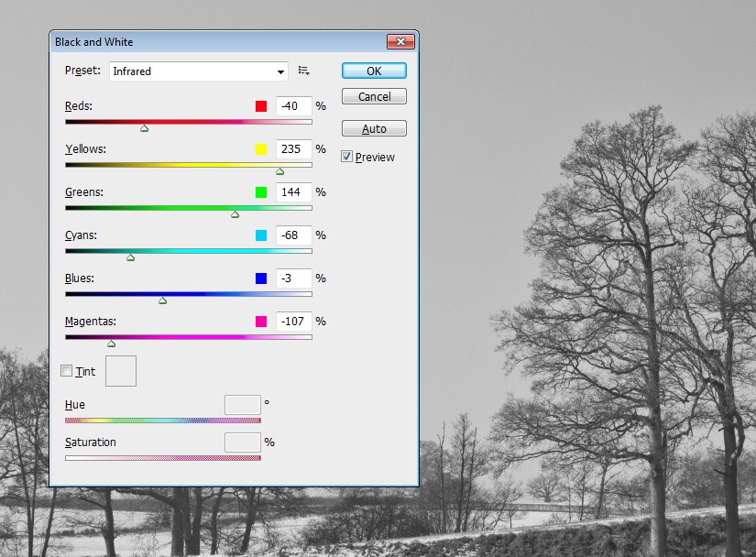The width and height of the screenshot is (756, 557).
Task: Click the cyan color swatch for Cyans
Action: coord(261,235)
